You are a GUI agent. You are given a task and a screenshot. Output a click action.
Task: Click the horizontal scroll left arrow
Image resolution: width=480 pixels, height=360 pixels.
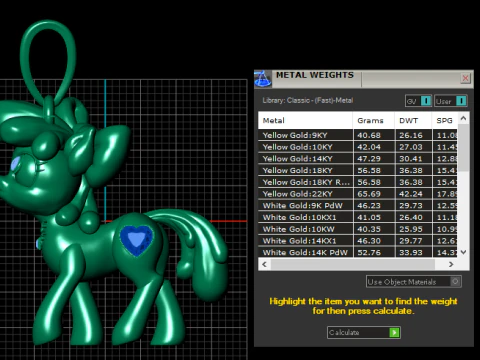(264, 264)
